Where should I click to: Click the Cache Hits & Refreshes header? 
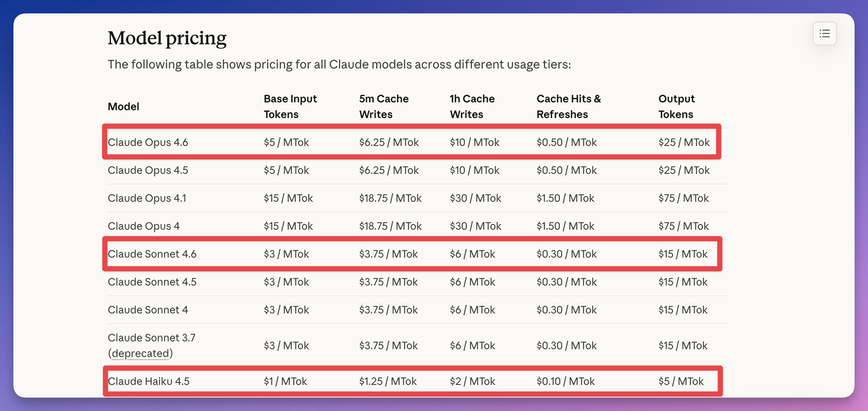[x=568, y=106]
